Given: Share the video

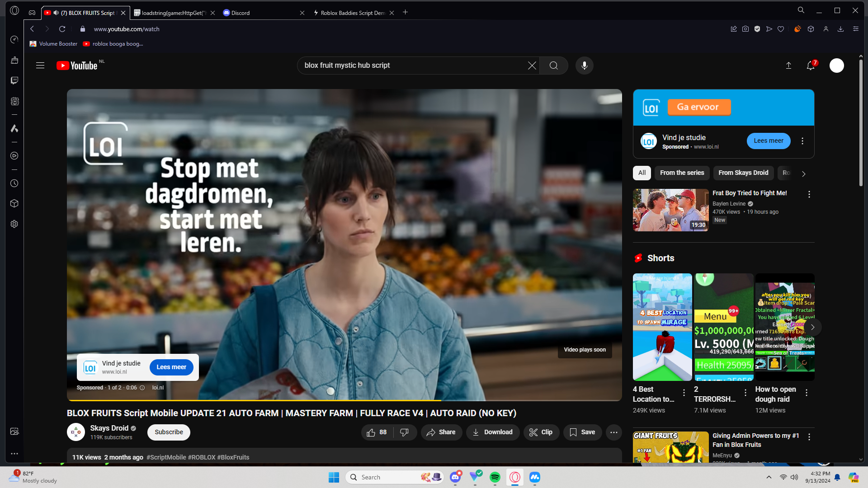Looking at the screenshot, I should pos(441,432).
